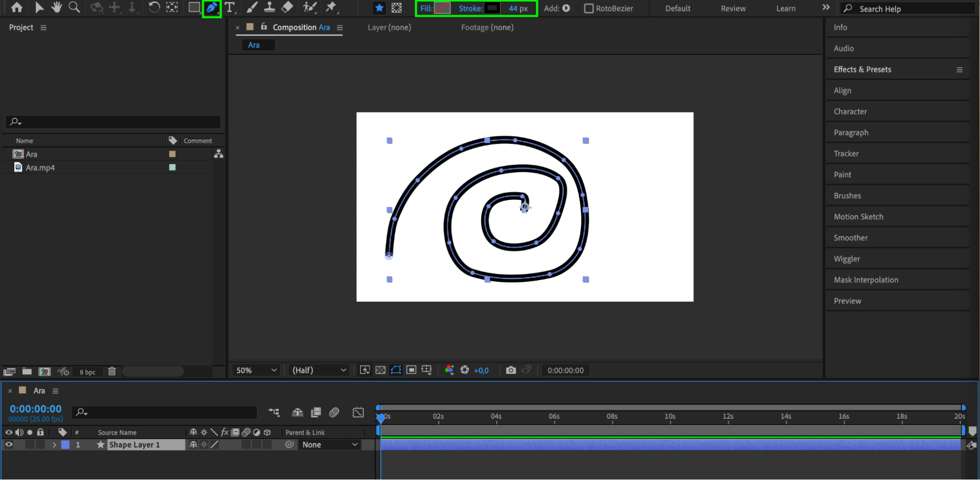
Task: Click the Puppet Pin tool
Action: 331,8
